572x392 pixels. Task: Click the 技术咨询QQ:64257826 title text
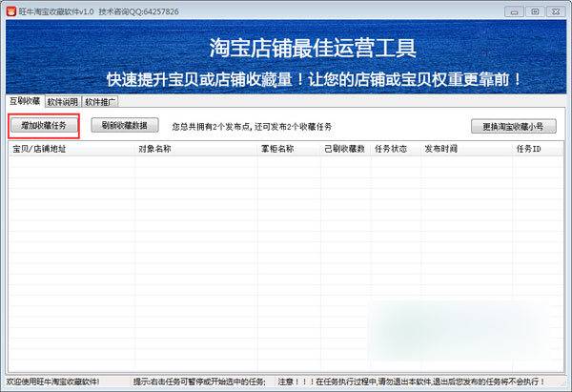point(138,11)
